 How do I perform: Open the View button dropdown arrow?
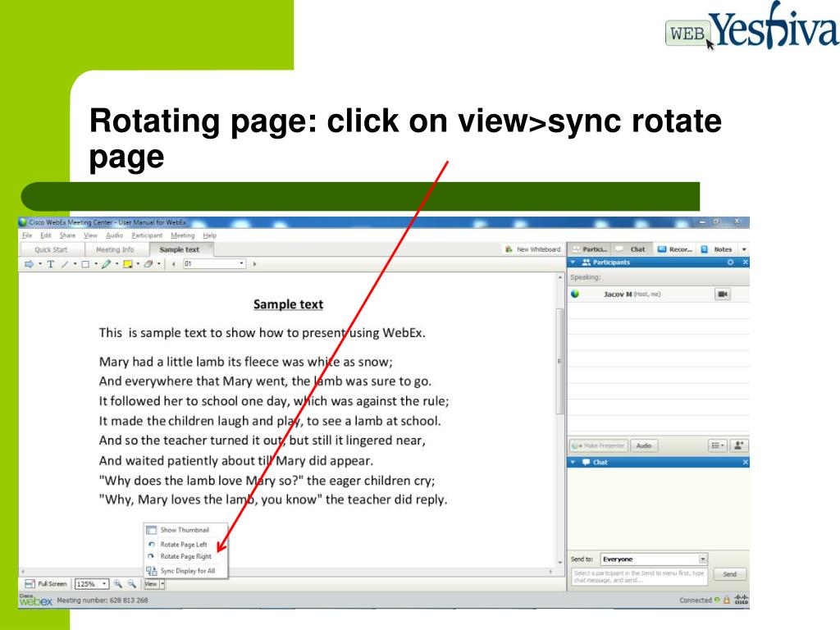click(163, 584)
